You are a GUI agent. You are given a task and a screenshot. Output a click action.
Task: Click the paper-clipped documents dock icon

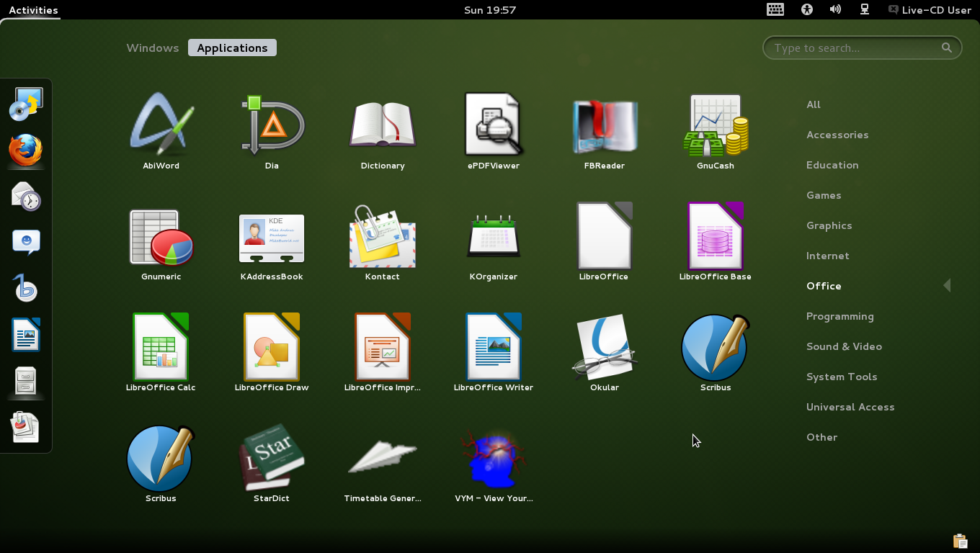coord(26,427)
